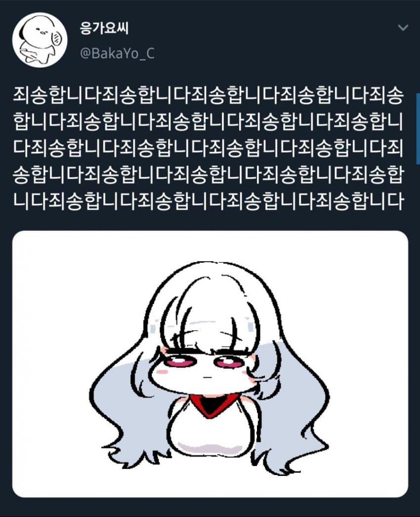Click the blue scrollbar indicator on right edge
Screen dimensions: 420x517
(x=418, y=128)
